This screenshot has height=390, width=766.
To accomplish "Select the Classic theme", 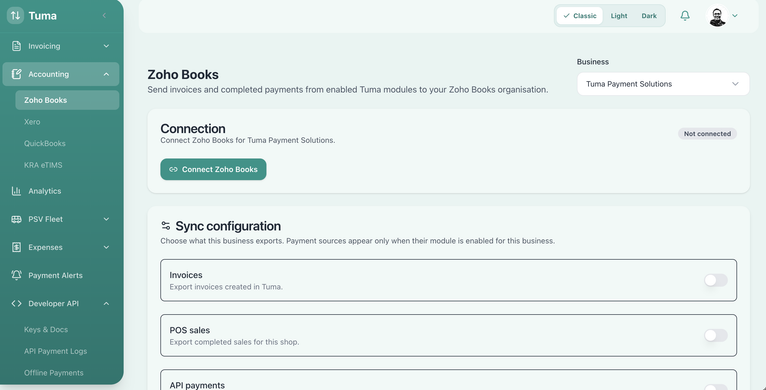I will point(579,16).
